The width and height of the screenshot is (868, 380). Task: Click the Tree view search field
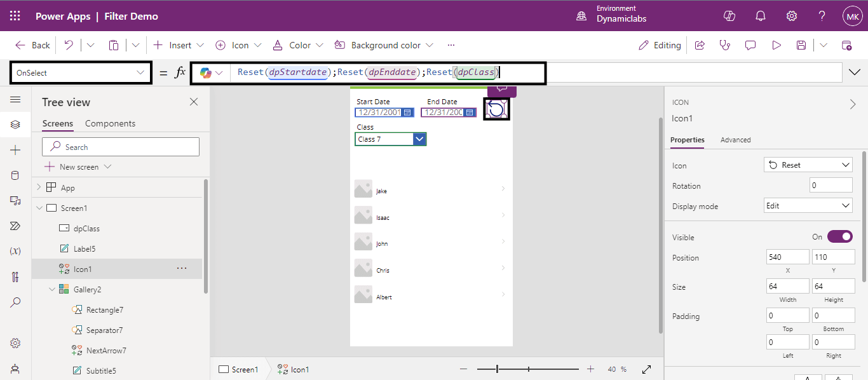point(121,147)
